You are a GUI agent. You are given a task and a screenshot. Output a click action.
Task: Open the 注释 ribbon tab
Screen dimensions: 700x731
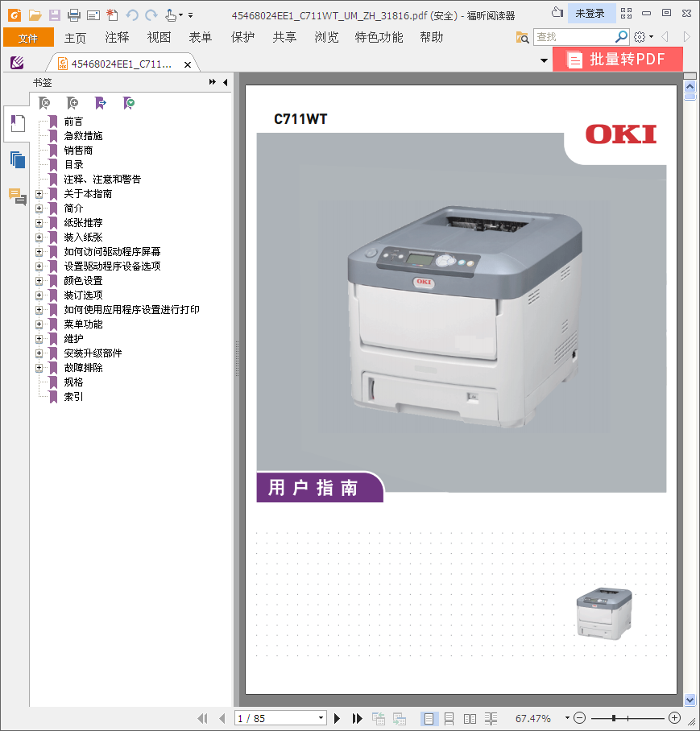point(117,37)
